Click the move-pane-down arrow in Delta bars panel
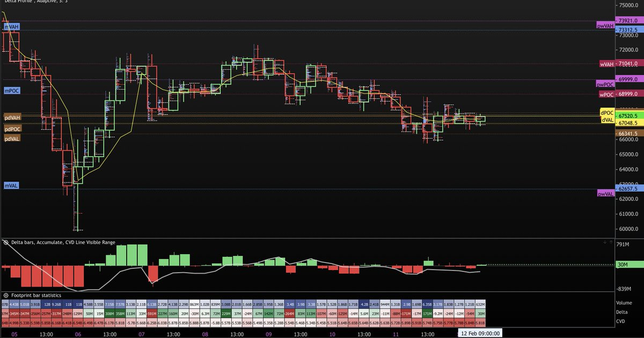This screenshot has width=644, height=338. tap(605, 243)
